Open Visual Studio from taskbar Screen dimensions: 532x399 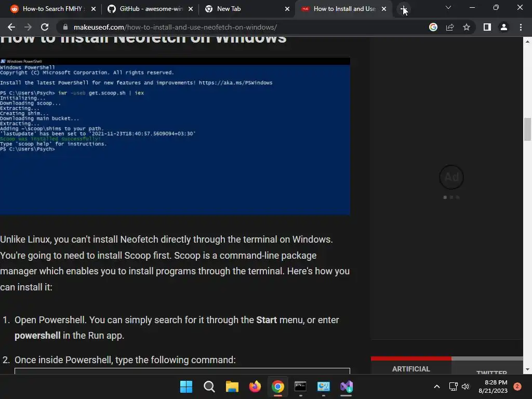pyautogui.click(x=347, y=387)
